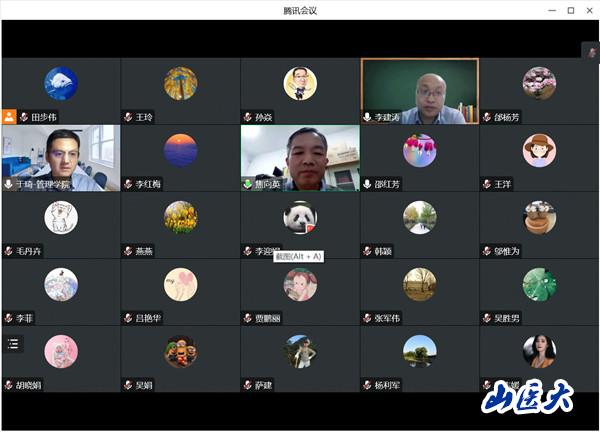Screen dimensions: 600x432
Task: Click the muted microphone icon next to 王玲
Action: click(128, 117)
